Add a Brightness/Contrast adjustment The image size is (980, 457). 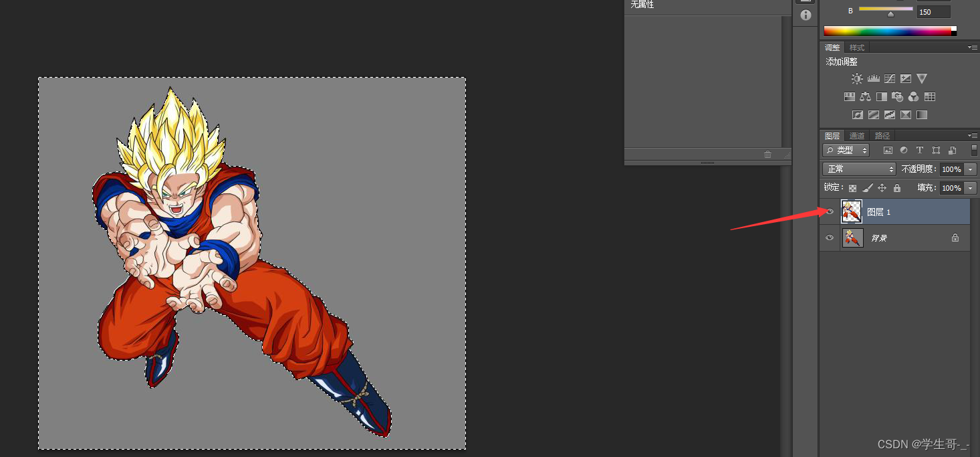pos(857,78)
